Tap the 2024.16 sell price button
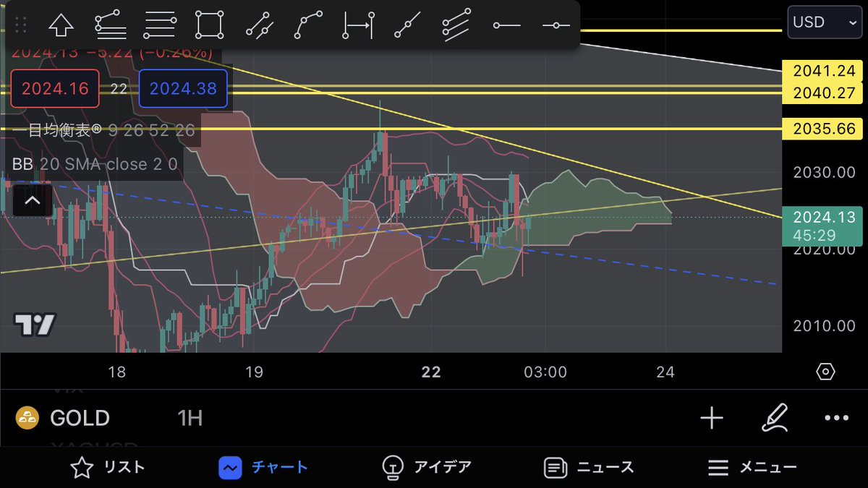Viewport: 868px width, 488px height. click(x=55, y=89)
